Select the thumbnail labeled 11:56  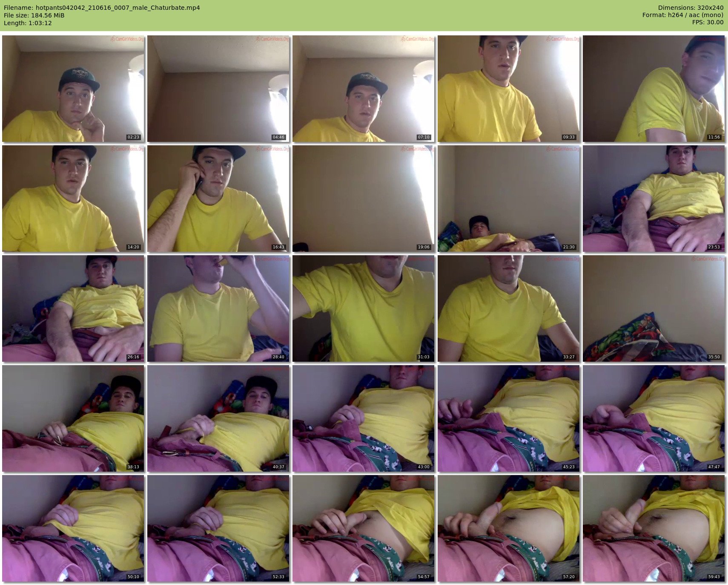[653, 89]
